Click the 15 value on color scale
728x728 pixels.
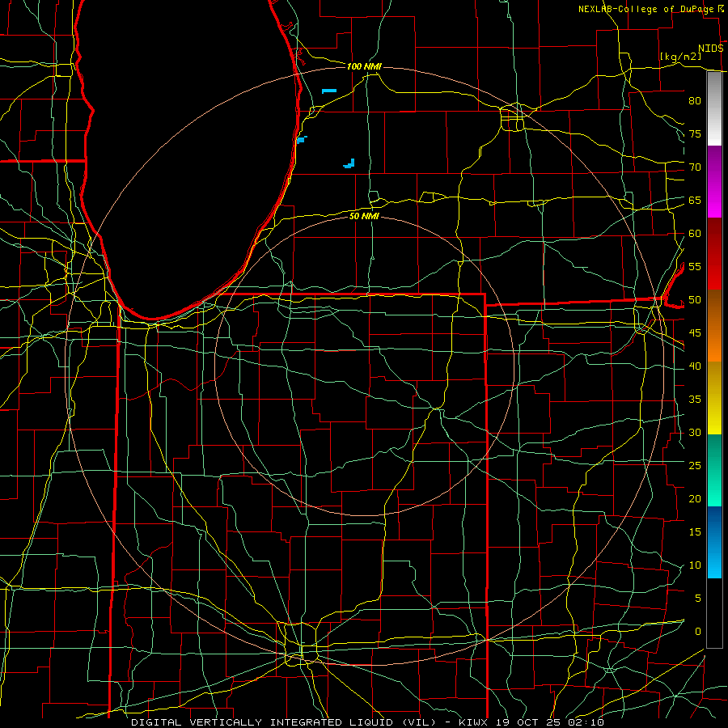[x=695, y=531]
